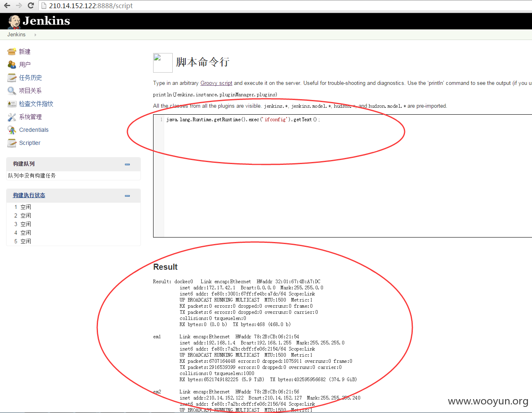The height and width of the screenshot is (413, 532).
Task: Open the Credentials link
Action: 34,130
